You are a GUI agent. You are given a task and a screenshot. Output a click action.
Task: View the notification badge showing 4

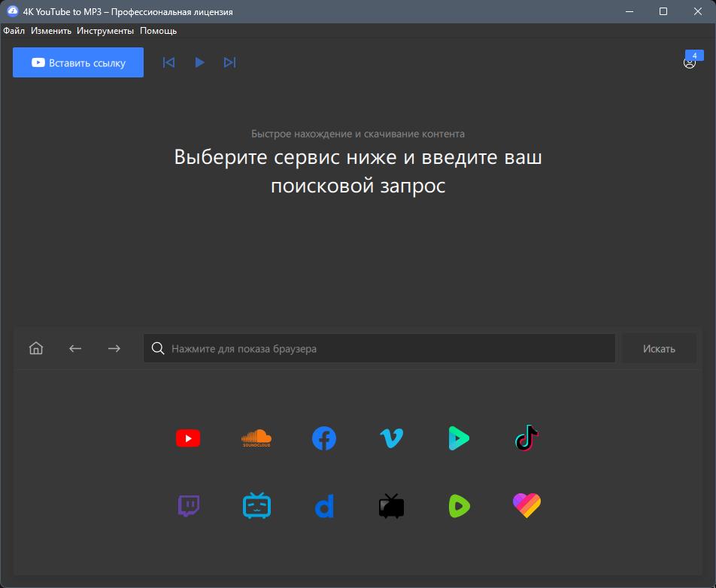[x=694, y=55]
